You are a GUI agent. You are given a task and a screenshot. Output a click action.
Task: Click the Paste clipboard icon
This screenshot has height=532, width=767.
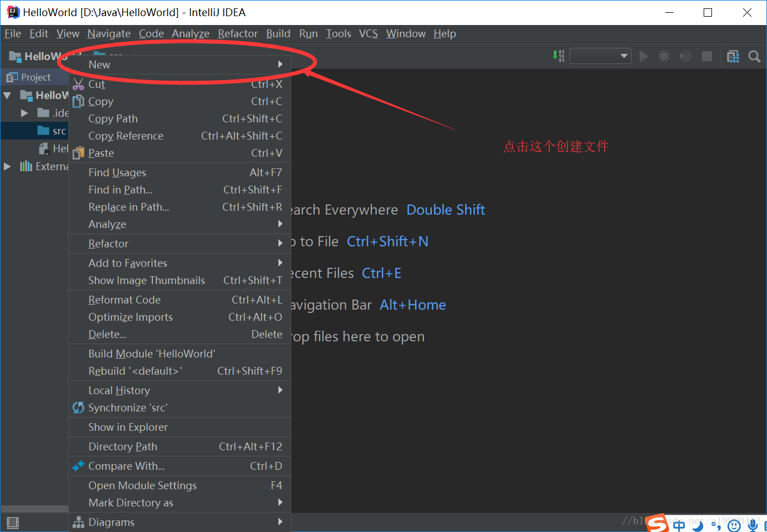tap(78, 153)
